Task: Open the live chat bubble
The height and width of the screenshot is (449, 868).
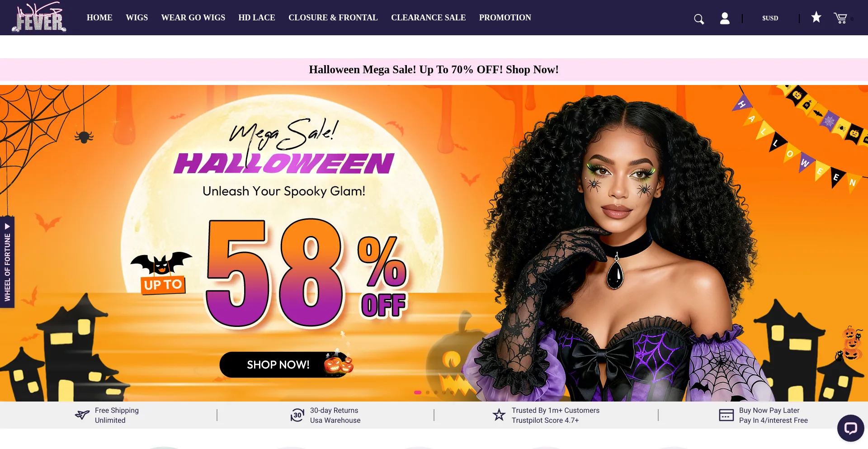Action: point(850,428)
